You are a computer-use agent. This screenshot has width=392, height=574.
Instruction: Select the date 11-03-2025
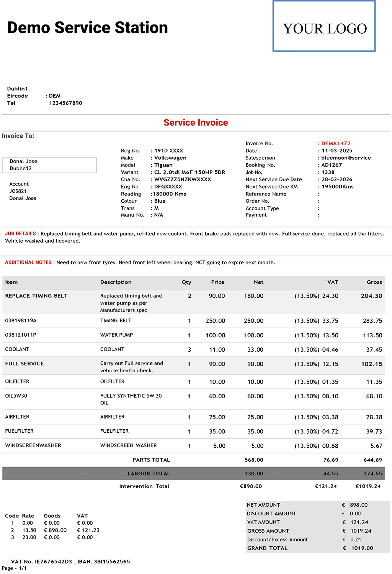[337, 151]
